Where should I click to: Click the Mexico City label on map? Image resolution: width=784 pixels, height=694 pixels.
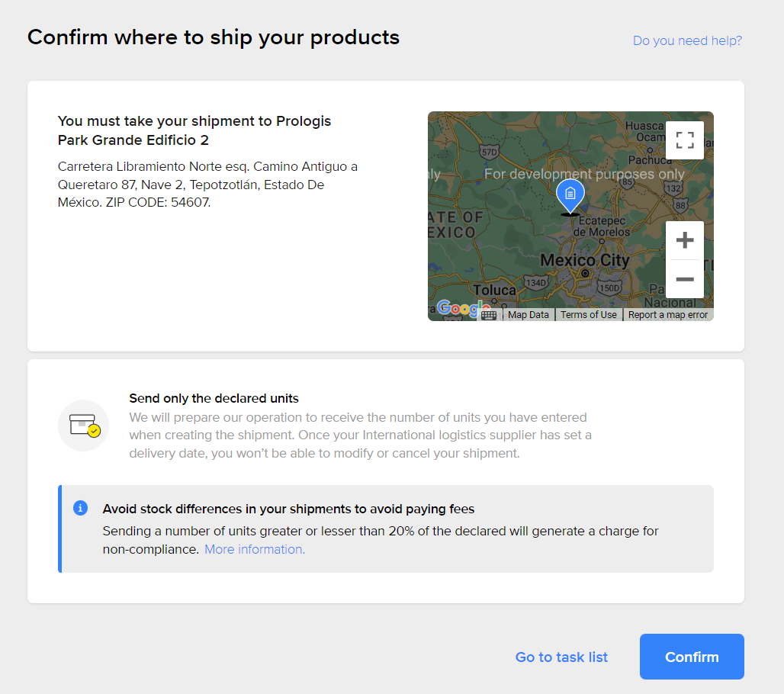click(585, 261)
